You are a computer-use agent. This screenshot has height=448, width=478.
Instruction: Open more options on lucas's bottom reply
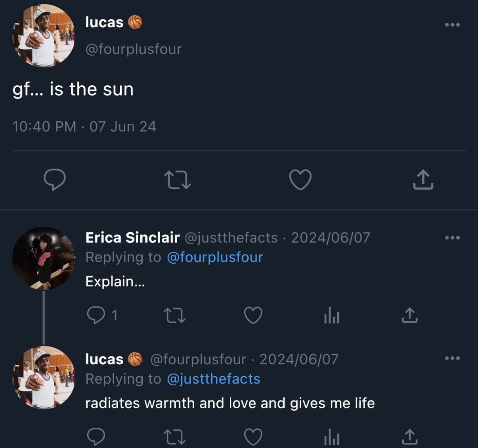[452, 358]
